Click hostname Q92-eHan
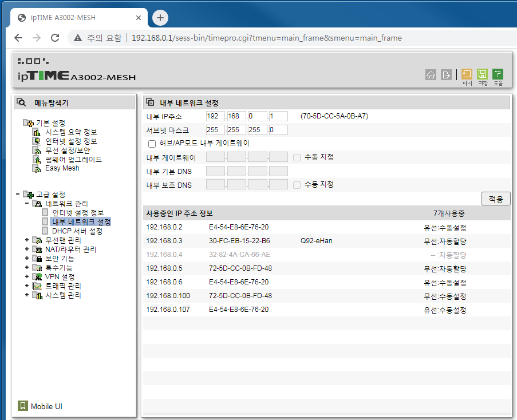Viewport: 517px width, 420px height. tap(316, 241)
